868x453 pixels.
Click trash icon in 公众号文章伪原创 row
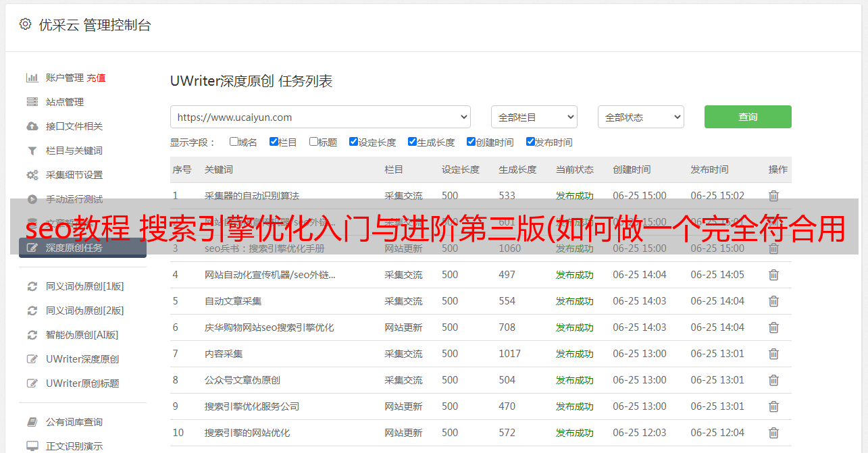773,380
